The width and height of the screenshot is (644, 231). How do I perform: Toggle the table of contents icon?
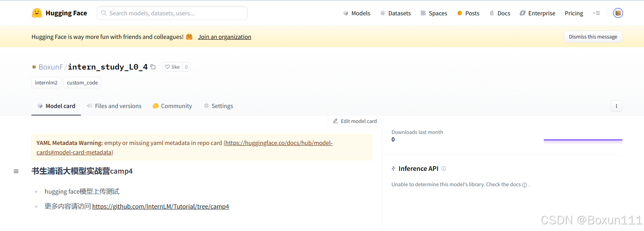tap(16, 171)
